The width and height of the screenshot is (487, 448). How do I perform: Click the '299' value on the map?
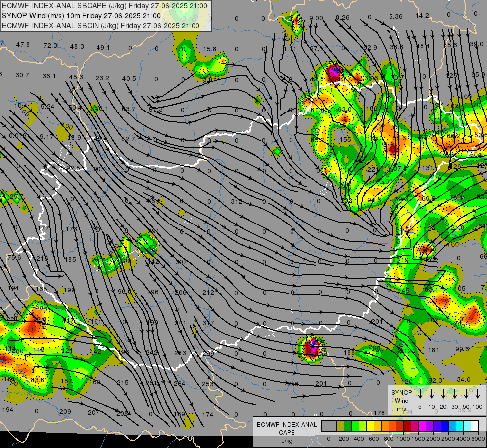point(208,353)
